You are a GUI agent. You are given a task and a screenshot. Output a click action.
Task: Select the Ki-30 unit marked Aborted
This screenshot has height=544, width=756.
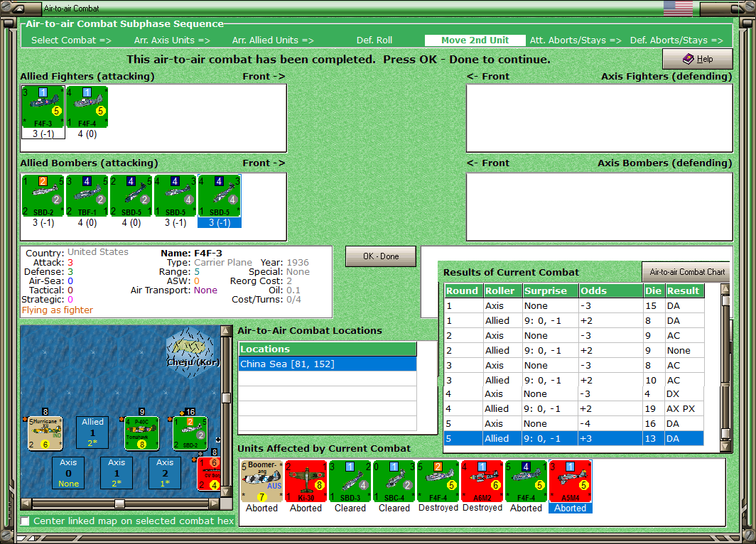[x=306, y=481]
